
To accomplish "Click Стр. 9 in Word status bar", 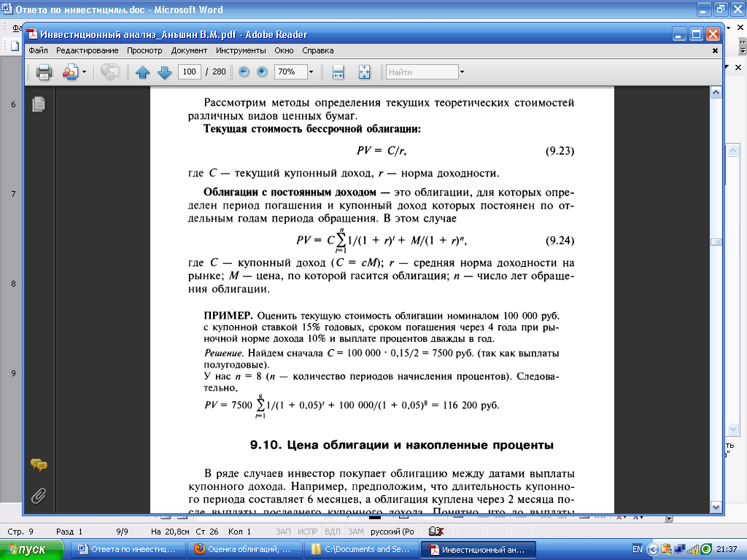I will click(20, 532).
